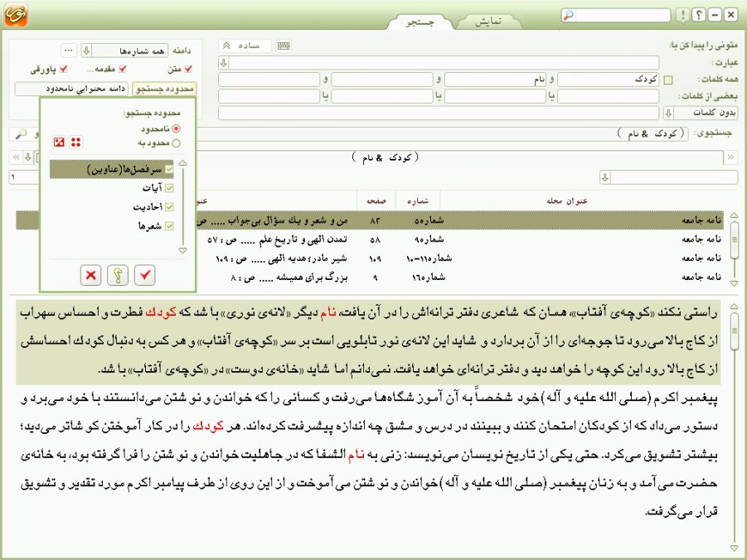Click results list scroll-up arrow
The height and width of the screenshot is (560, 747).
(x=734, y=215)
